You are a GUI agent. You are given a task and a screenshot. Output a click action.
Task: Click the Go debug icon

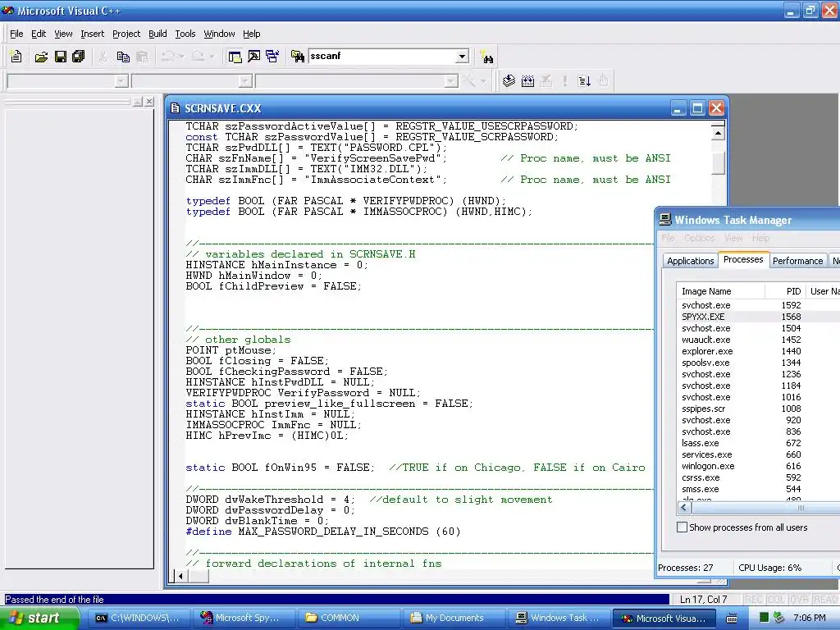click(x=584, y=81)
